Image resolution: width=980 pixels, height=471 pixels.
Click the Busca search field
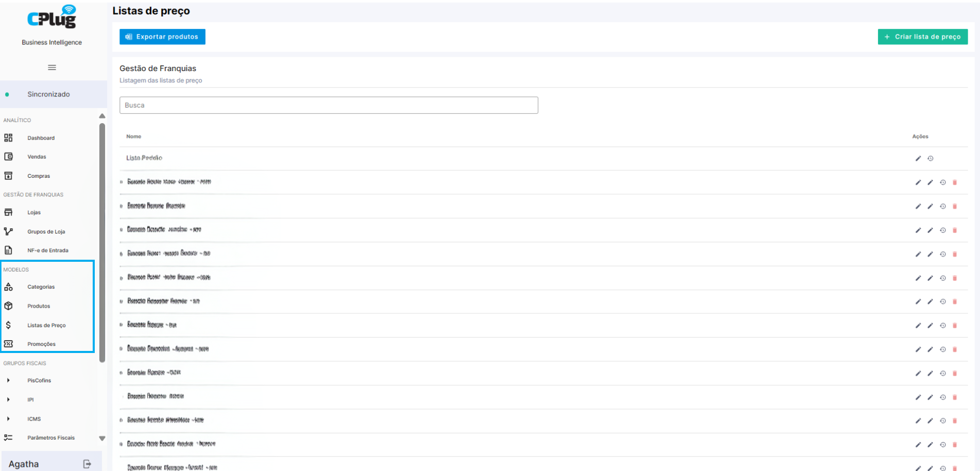pyautogui.click(x=329, y=105)
